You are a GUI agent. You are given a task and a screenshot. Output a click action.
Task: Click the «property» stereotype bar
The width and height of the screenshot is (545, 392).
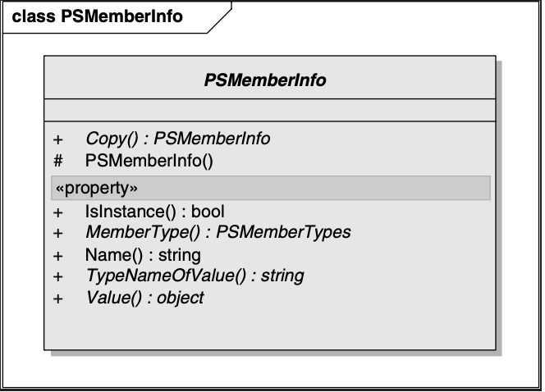(x=270, y=189)
